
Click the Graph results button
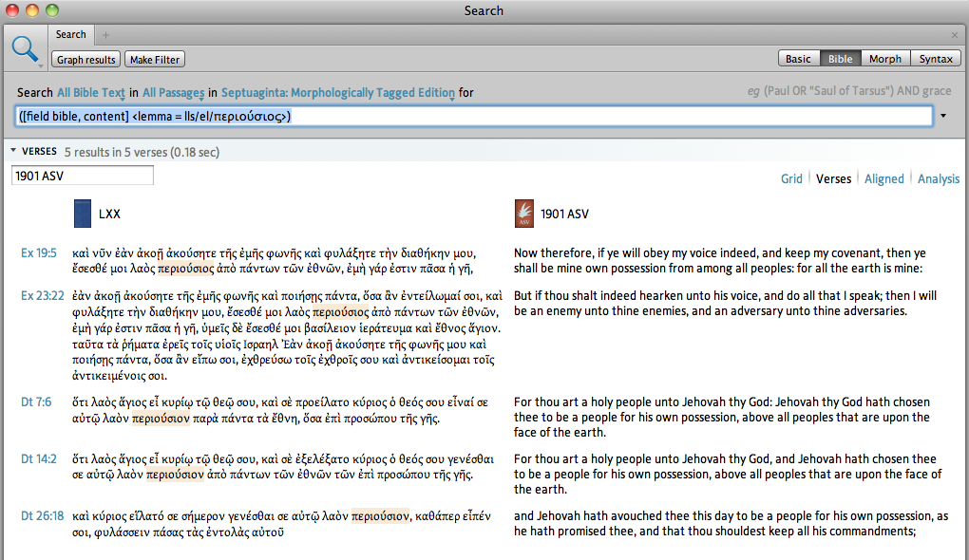coord(85,59)
